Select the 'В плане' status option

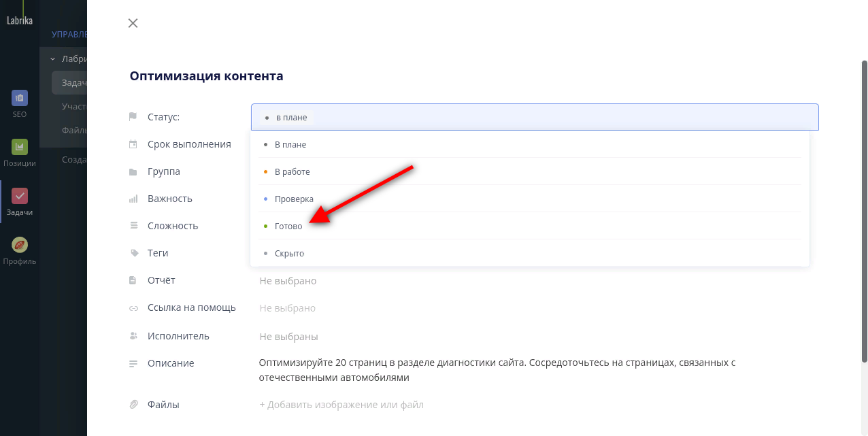coord(530,144)
